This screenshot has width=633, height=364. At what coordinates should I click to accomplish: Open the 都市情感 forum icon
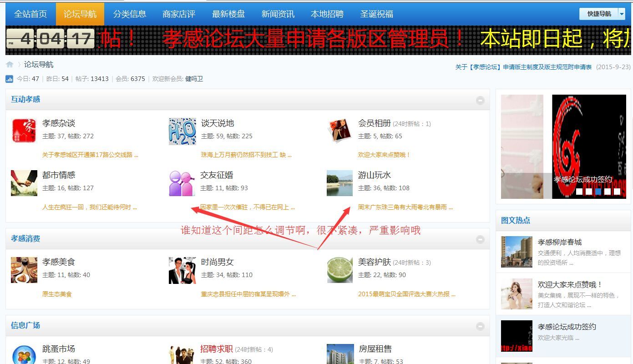[24, 183]
